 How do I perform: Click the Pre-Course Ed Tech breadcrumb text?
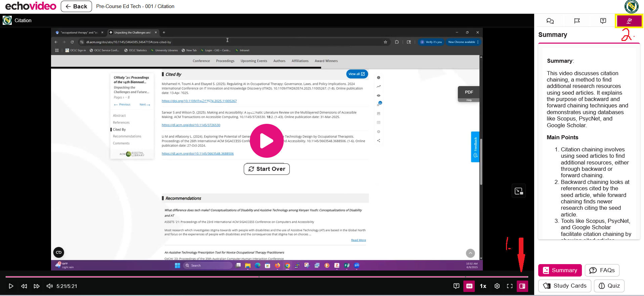click(x=125, y=6)
